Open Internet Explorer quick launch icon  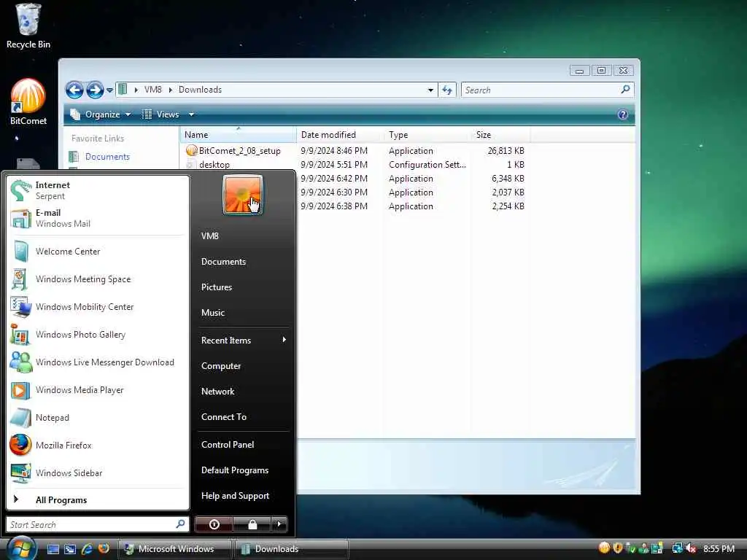point(87,549)
